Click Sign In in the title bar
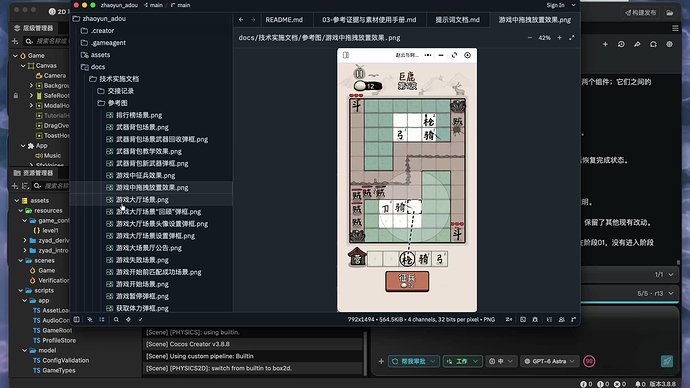 (x=555, y=5)
